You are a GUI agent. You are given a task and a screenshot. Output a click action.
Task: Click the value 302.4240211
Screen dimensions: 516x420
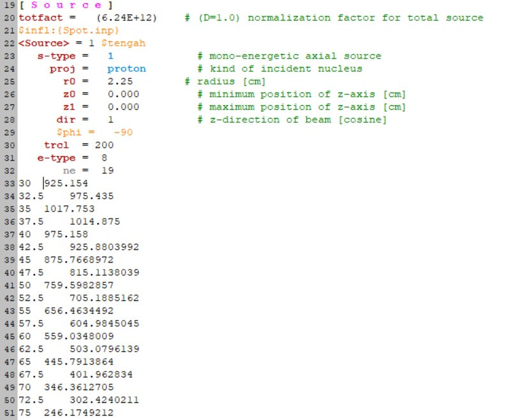[x=105, y=400]
